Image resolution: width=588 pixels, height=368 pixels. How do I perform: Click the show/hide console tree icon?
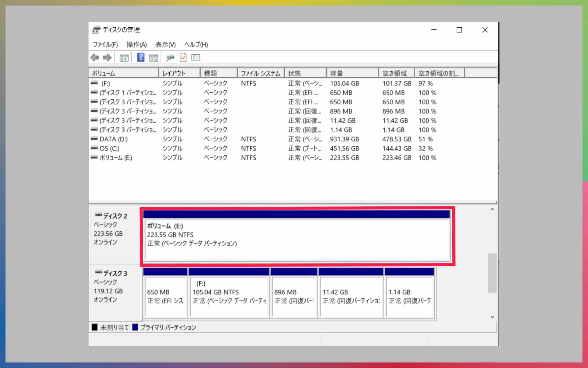click(x=124, y=57)
